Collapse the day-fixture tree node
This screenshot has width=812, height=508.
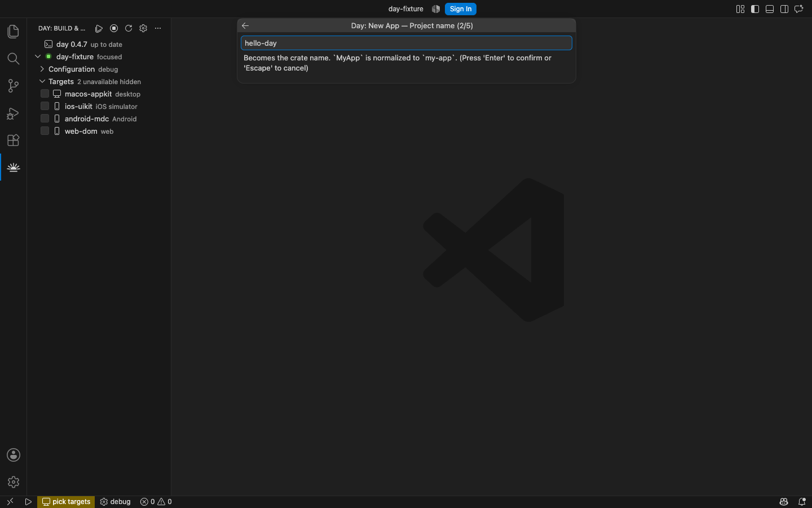(x=38, y=56)
